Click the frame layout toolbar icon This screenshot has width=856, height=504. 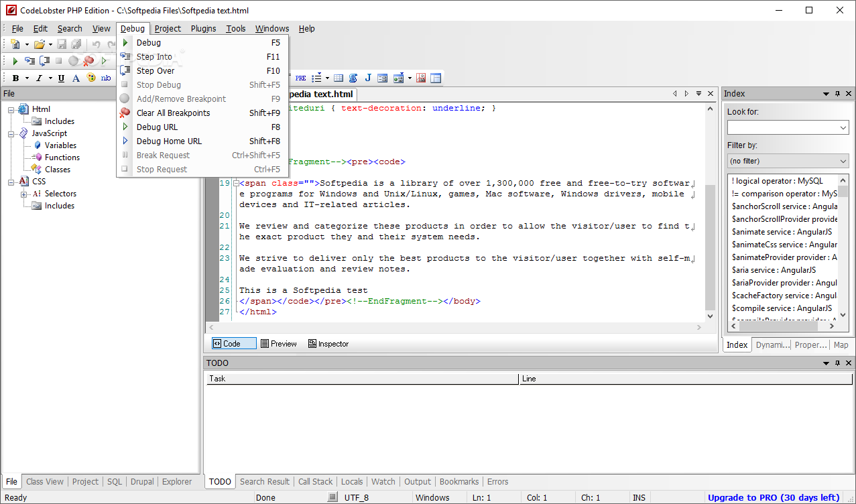tap(436, 78)
